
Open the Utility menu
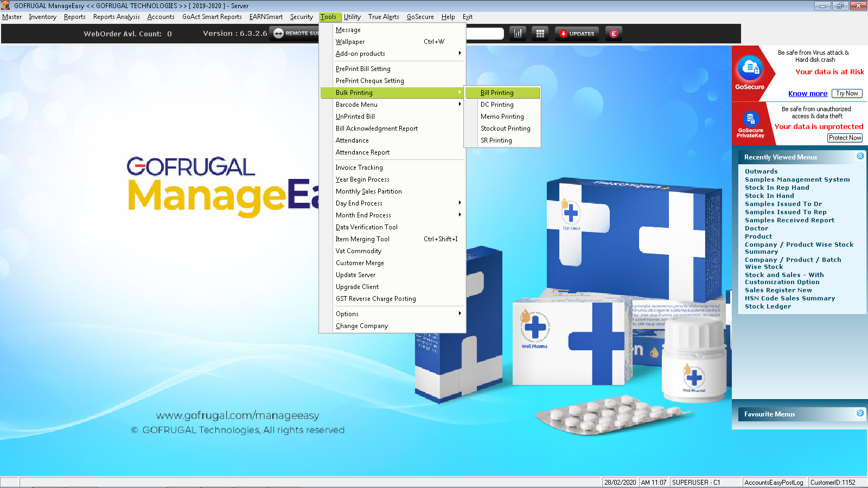353,17
